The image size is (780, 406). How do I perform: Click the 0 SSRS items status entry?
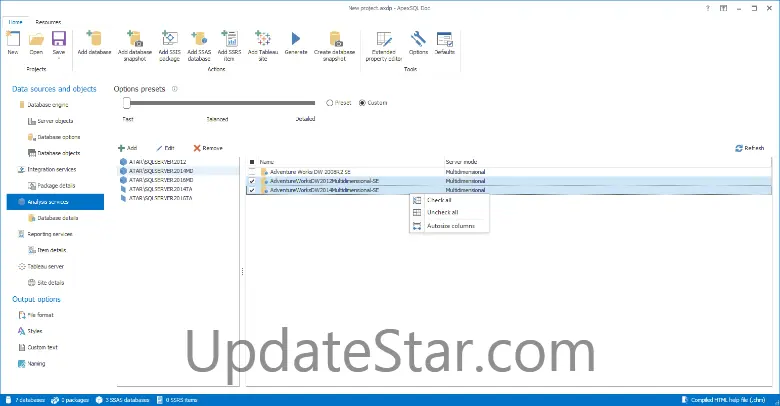tap(177, 400)
